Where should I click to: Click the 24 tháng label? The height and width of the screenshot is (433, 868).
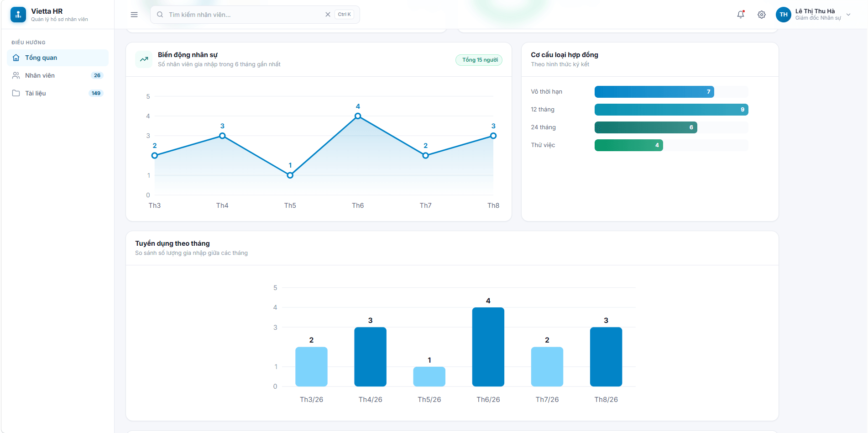tap(543, 127)
